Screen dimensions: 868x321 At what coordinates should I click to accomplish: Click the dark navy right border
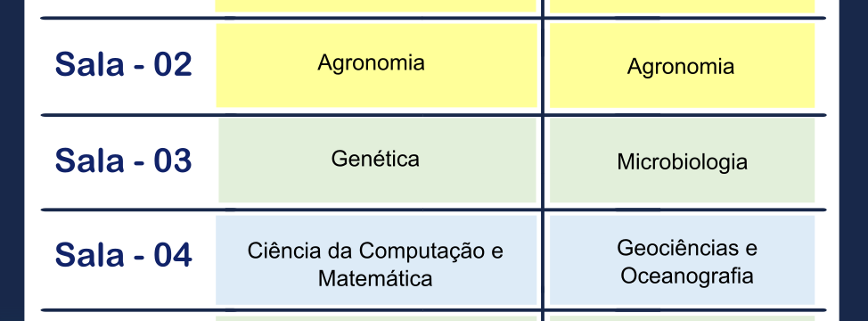pos(854,160)
